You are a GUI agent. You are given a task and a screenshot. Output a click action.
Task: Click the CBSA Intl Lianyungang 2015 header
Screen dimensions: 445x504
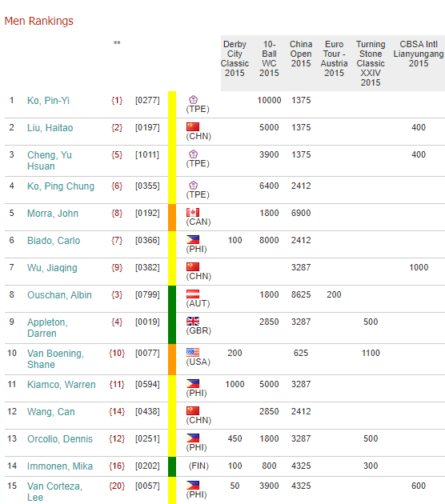[x=419, y=54]
